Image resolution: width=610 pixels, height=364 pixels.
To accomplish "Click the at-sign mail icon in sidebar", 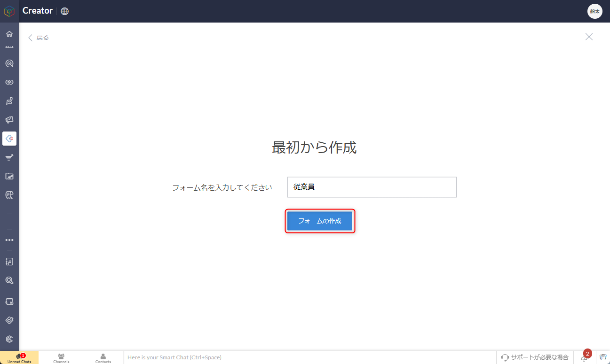I will click(x=9, y=63).
